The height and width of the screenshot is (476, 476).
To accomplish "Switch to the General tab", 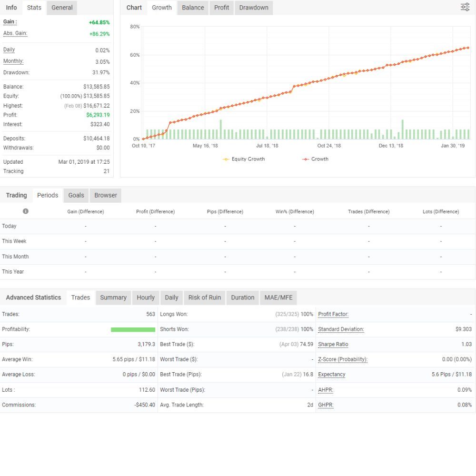I will click(62, 8).
